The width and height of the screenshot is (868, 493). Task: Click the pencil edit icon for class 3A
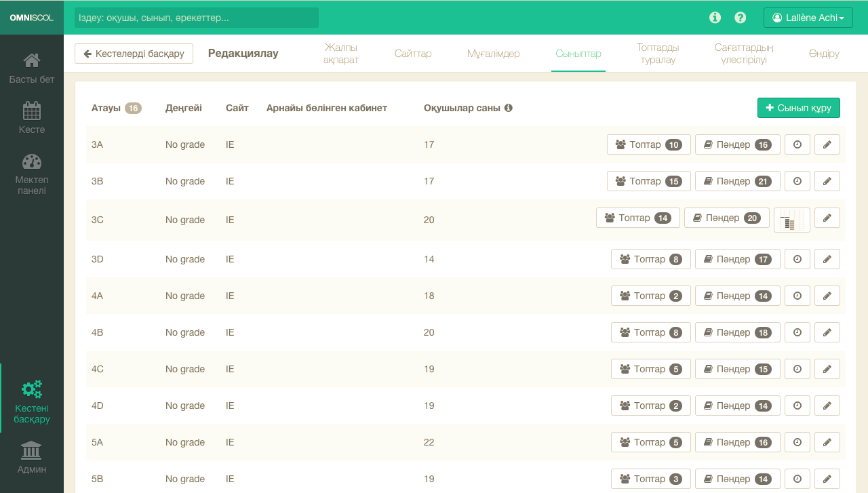827,144
